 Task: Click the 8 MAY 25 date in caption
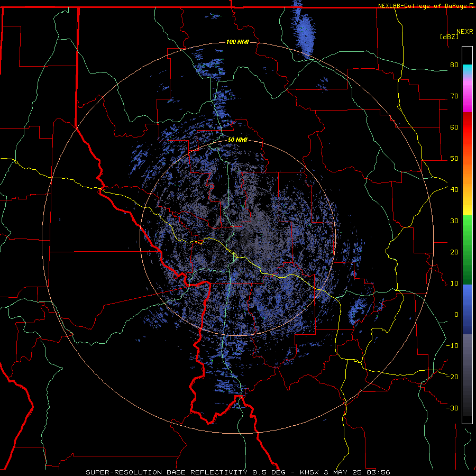pyautogui.click(x=343, y=472)
